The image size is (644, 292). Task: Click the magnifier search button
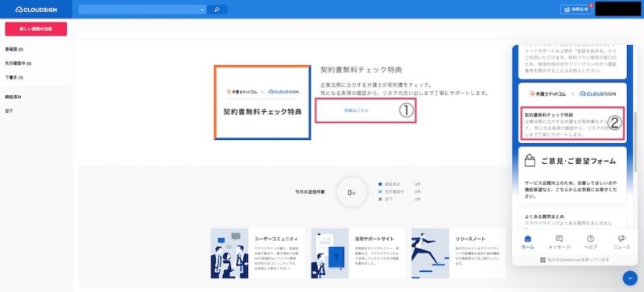point(217,10)
